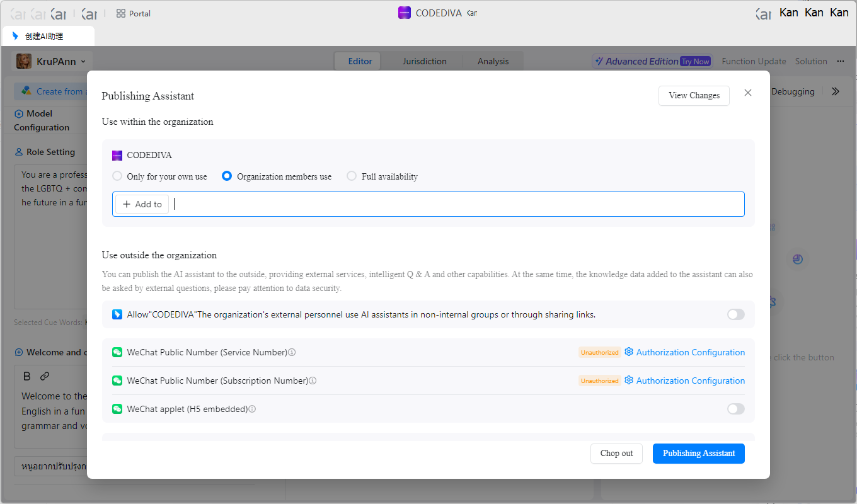Image resolution: width=857 pixels, height=504 pixels.
Task: Toggle WeChat applet H5 embedded switch
Action: tap(735, 409)
